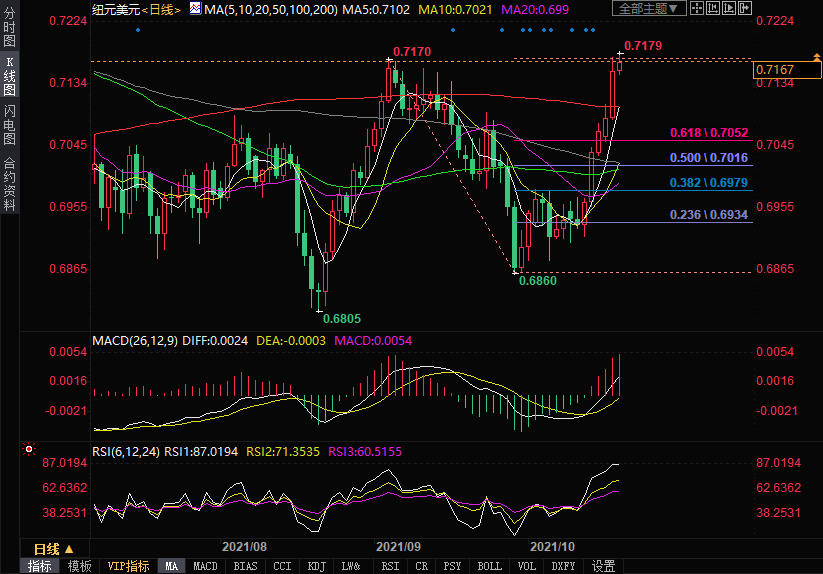This screenshot has width=823, height=574.
Task: Click the last toolbar icon at top right
Action: 745,9
